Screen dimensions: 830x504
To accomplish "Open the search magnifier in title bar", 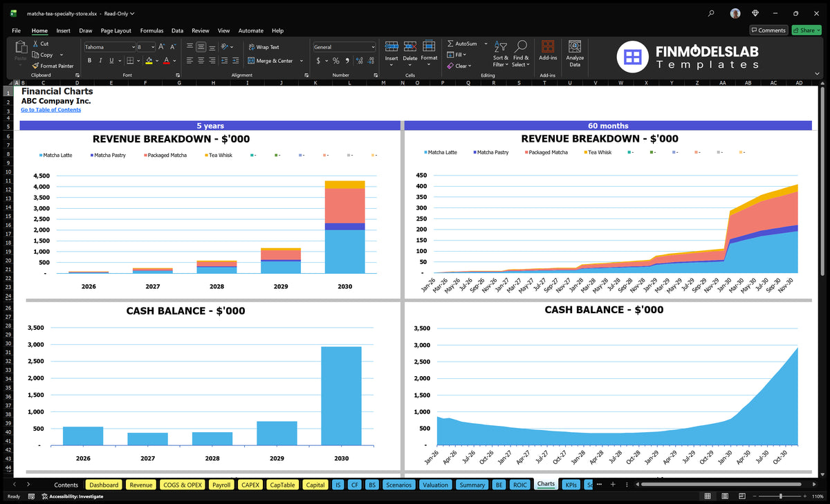I will 711,13.
